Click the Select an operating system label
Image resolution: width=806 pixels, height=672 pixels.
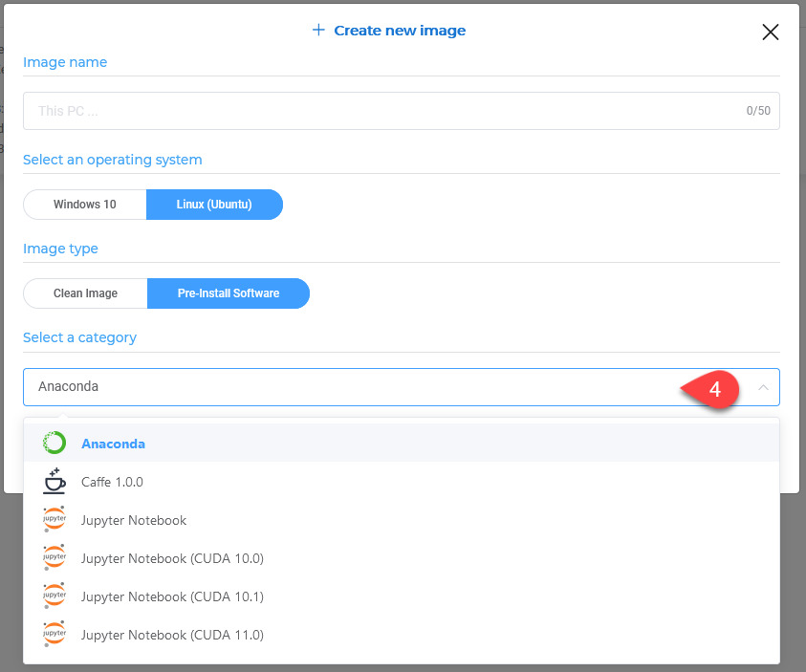pyautogui.click(x=113, y=160)
